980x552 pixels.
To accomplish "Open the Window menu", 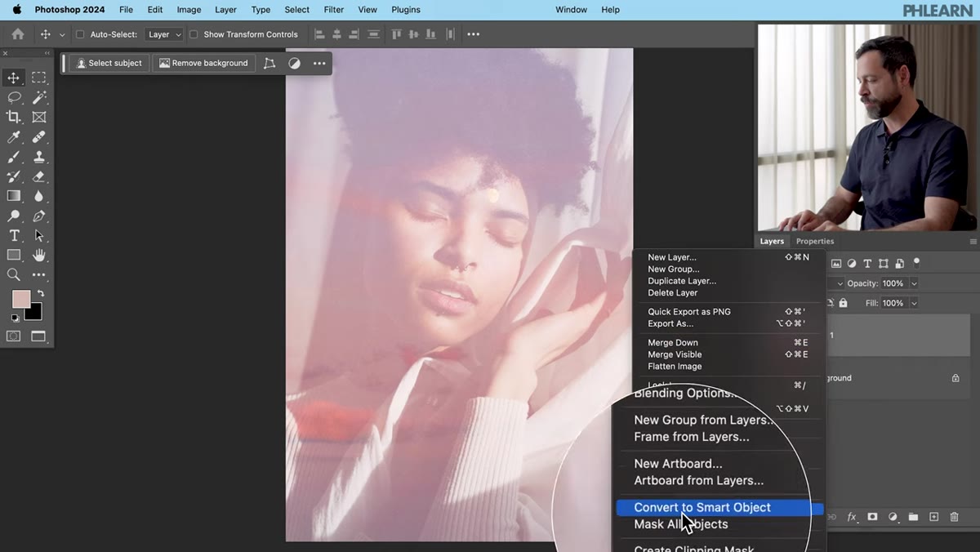I will pos(571,10).
